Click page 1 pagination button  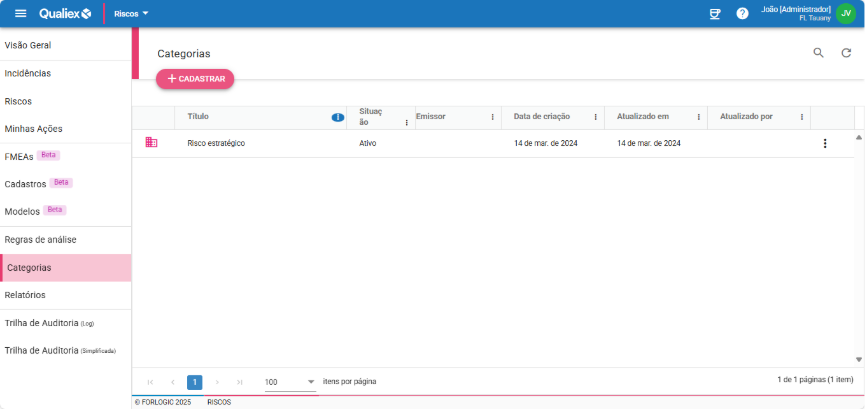tap(195, 382)
